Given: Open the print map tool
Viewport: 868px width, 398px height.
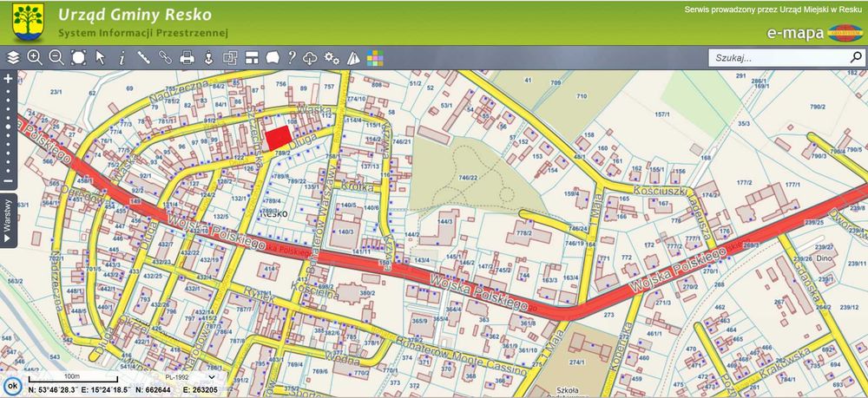Looking at the screenshot, I should point(187,57).
